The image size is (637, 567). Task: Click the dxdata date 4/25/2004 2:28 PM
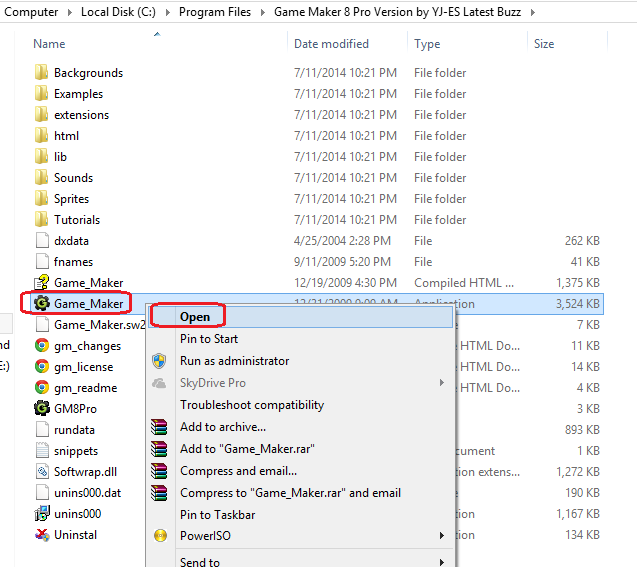point(342,241)
